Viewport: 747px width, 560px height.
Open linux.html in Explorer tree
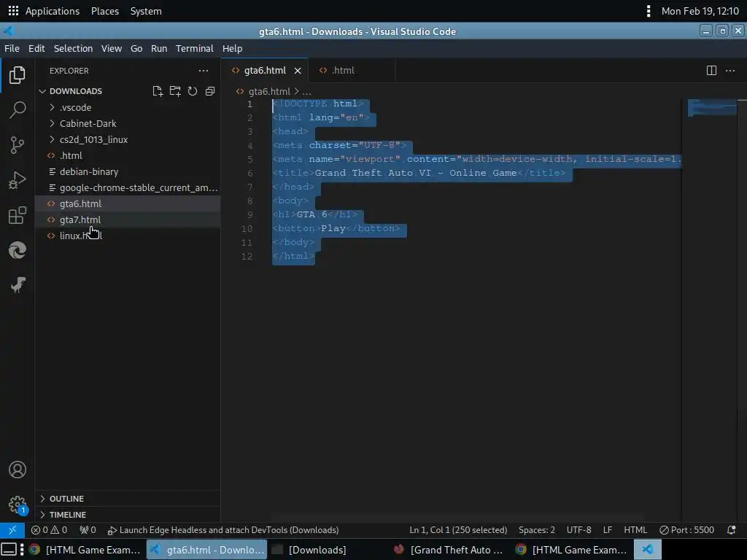pos(127,236)
